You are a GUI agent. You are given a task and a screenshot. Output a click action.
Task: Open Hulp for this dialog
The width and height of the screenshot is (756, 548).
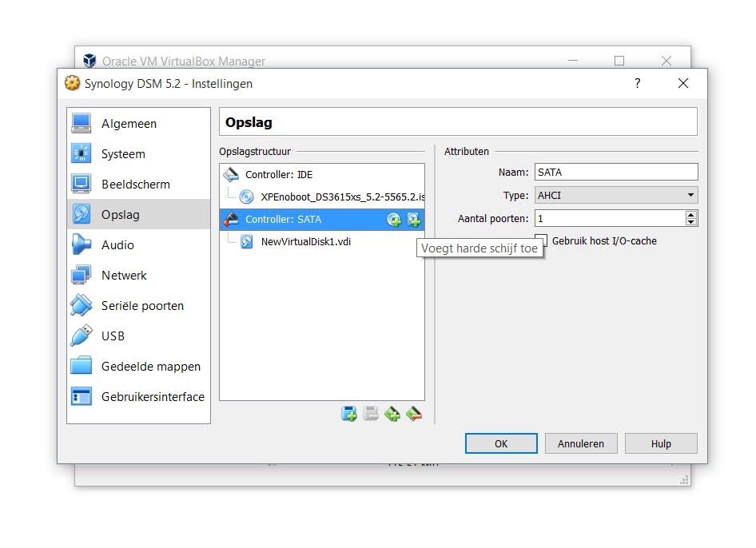661,443
